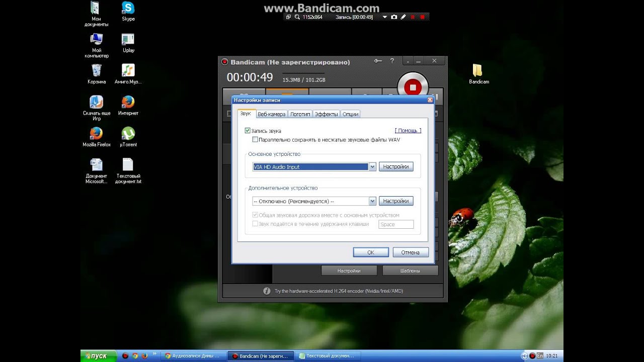The height and width of the screenshot is (362, 644).
Task: Open Мои документы desktop icon
Action: (x=96, y=14)
